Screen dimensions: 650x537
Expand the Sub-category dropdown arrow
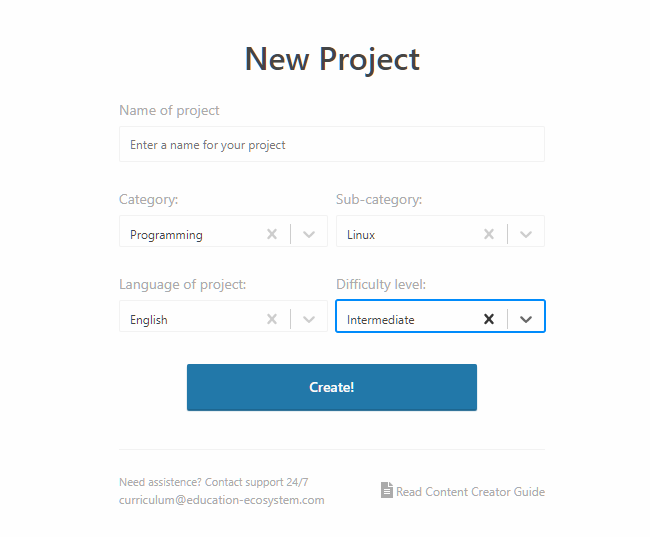tap(526, 235)
